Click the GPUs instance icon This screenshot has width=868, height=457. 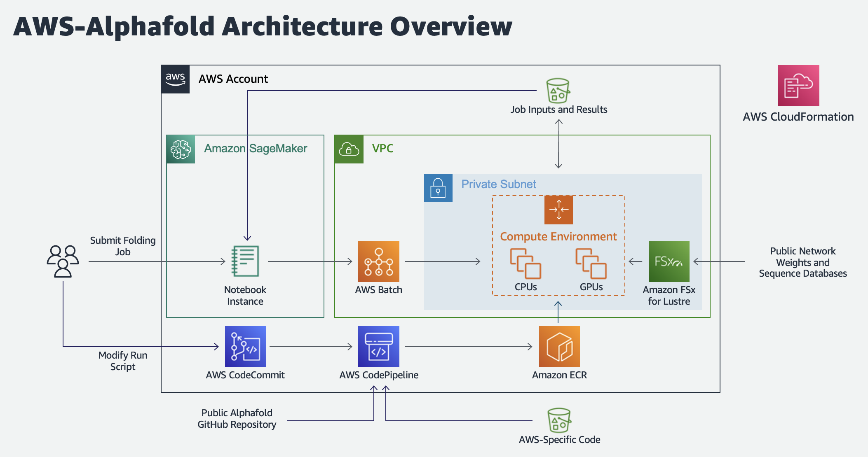[591, 263]
